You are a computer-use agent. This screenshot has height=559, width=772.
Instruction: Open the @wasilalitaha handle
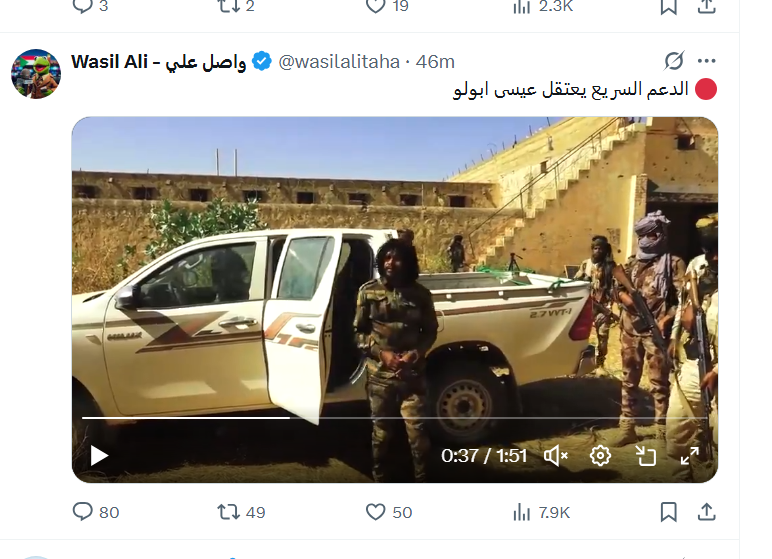339,62
